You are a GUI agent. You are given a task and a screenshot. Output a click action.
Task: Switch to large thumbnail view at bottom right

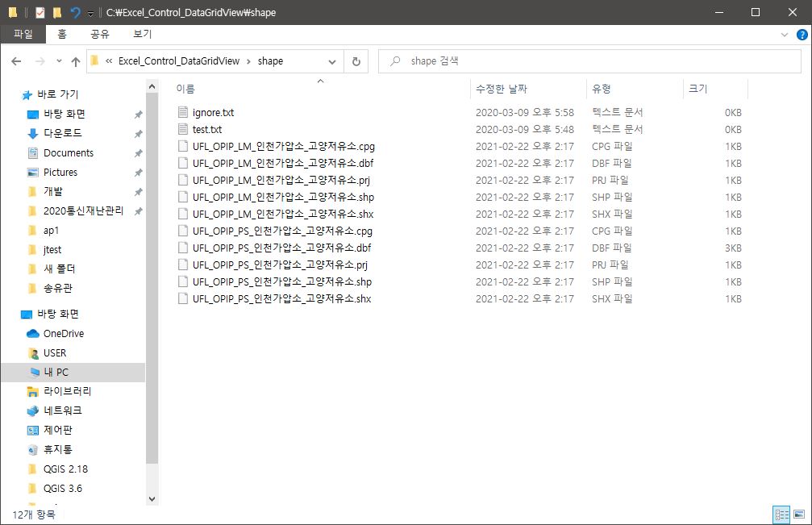pos(799,514)
